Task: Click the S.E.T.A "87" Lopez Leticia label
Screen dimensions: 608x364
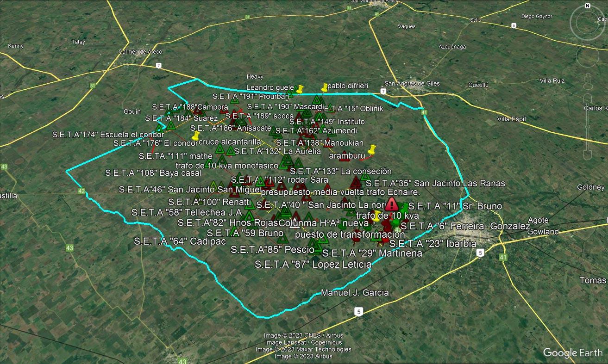Action: (x=313, y=265)
